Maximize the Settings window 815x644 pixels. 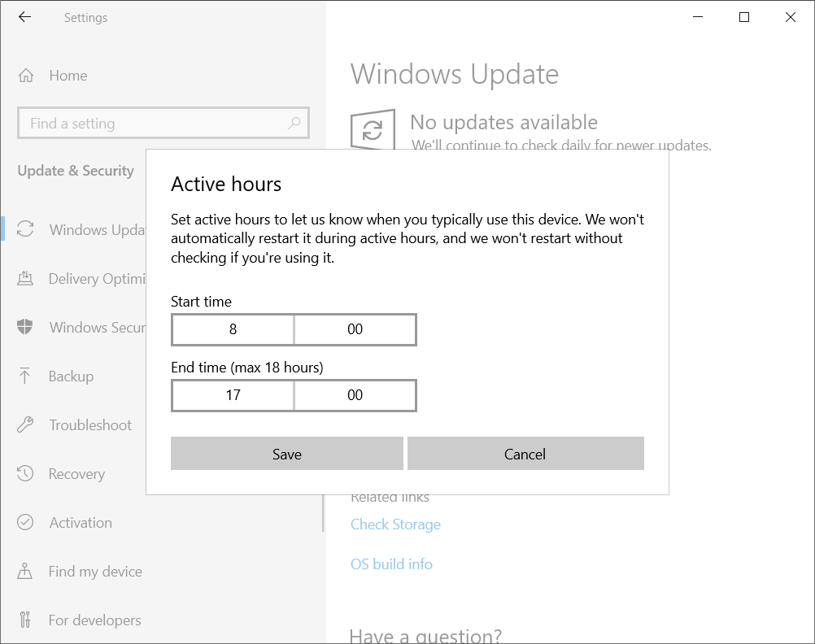click(x=744, y=17)
